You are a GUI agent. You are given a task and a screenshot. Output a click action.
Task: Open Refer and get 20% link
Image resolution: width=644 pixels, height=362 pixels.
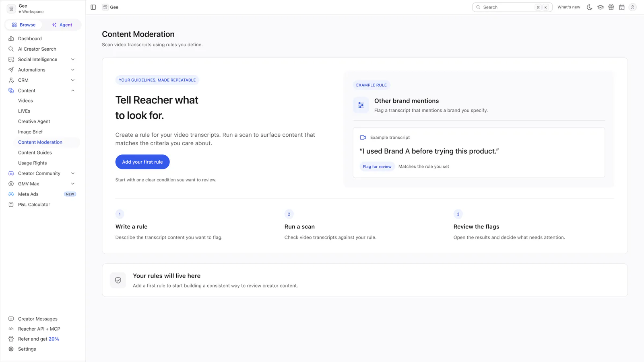(39, 339)
